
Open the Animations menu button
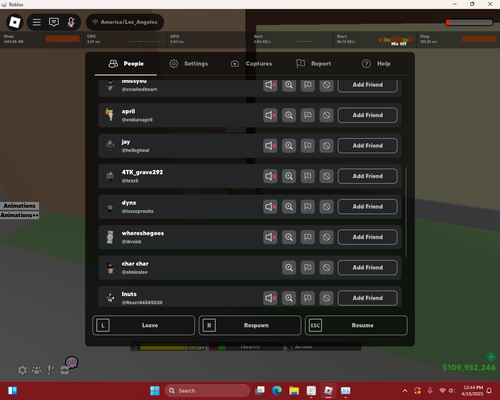coord(19,206)
